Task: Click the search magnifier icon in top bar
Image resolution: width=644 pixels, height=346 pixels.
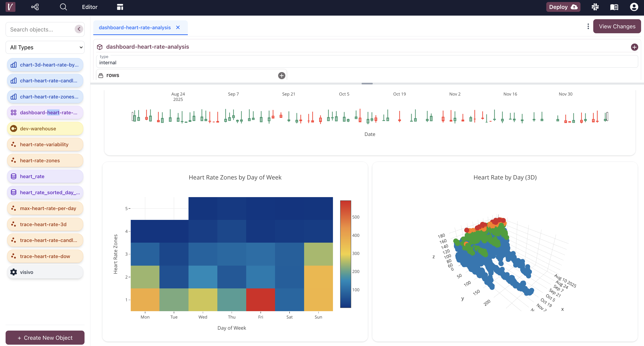Action: coord(64,7)
